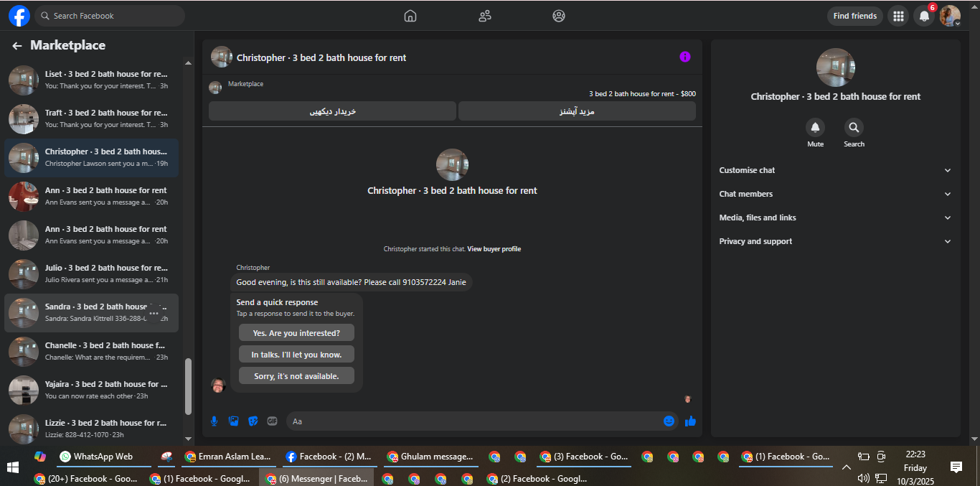Image resolution: width=980 pixels, height=486 pixels.
Task: Open Lizzie conversation in list
Action: pyautogui.click(x=92, y=428)
